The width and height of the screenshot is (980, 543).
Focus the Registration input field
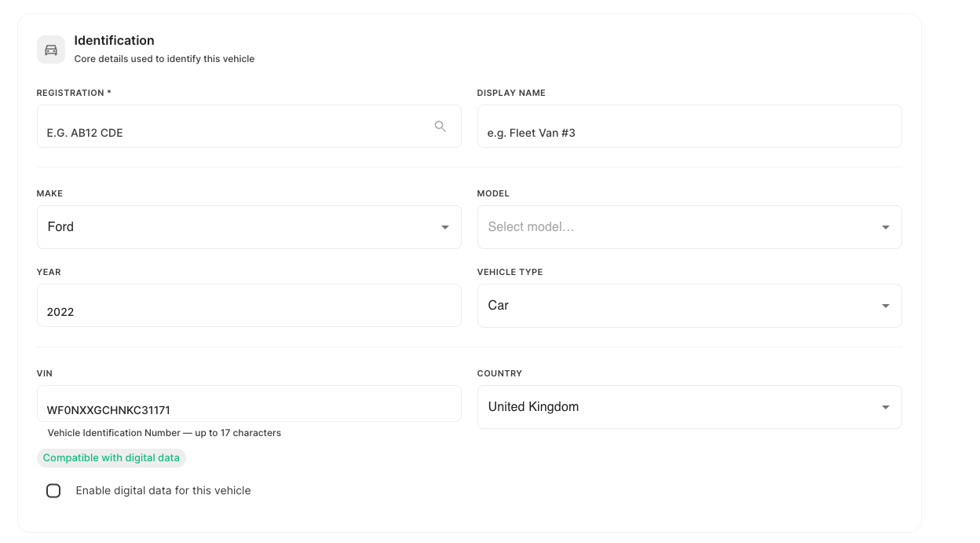tap(249, 127)
